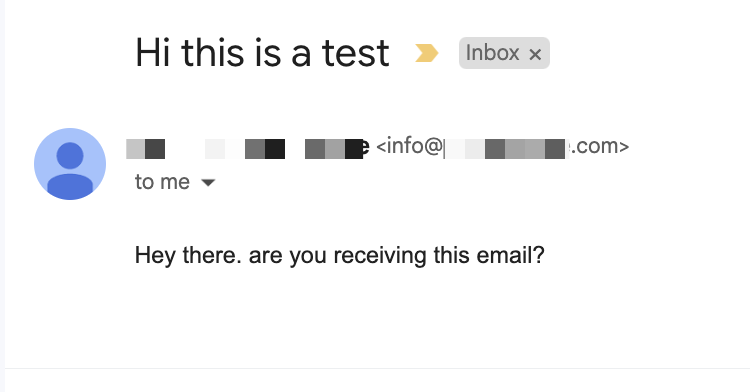
Task: Click the ".com>" end of sender address
Action: pos(600,146)
